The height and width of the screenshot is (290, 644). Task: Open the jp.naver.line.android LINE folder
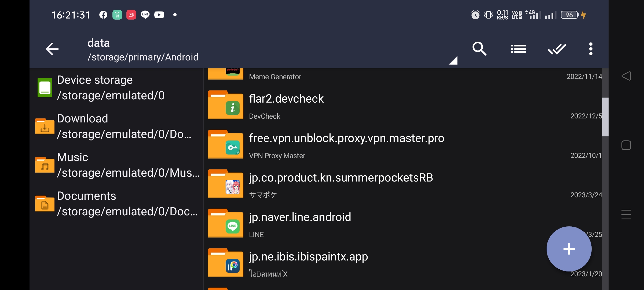[x=300, y=217]
